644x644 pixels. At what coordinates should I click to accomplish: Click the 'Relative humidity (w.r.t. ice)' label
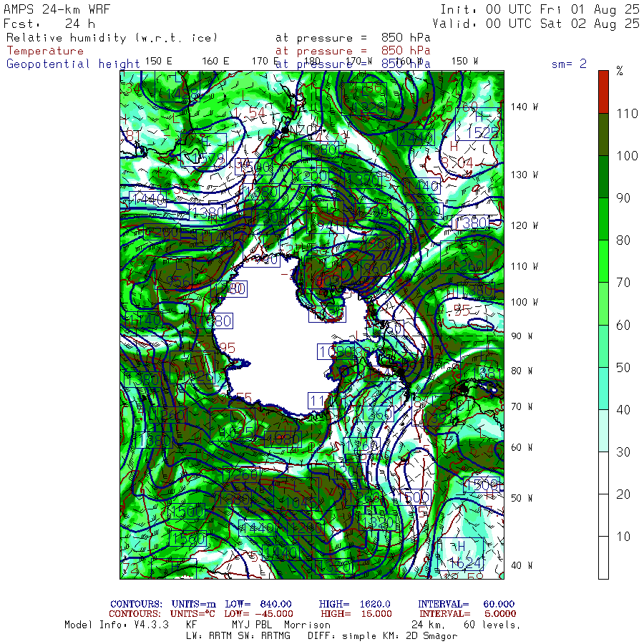pos(112,38)
